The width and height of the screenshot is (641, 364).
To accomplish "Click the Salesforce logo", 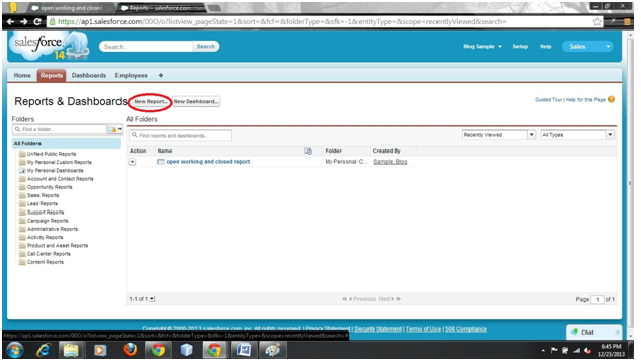I will pyautogui.click(x=50, y=45).
